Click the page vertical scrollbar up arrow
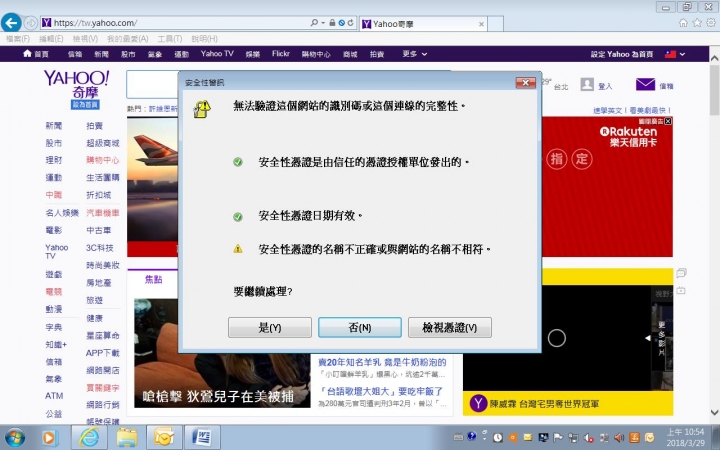720x450 pixels. 714,58
